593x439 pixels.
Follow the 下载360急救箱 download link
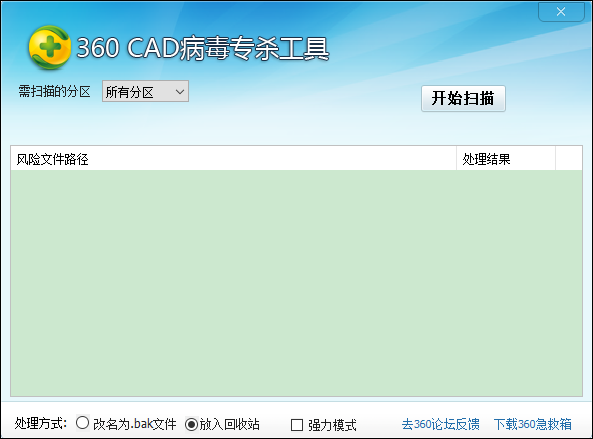click(532, 424)
